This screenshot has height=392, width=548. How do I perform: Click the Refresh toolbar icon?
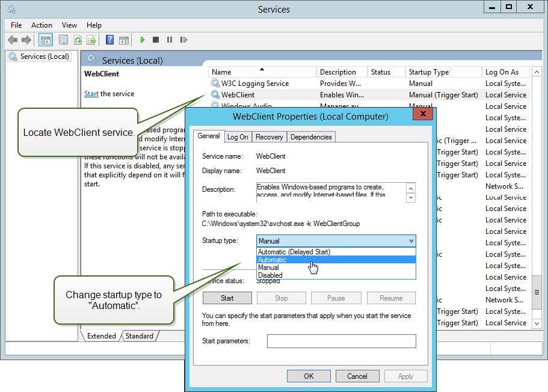coord(78,40)
